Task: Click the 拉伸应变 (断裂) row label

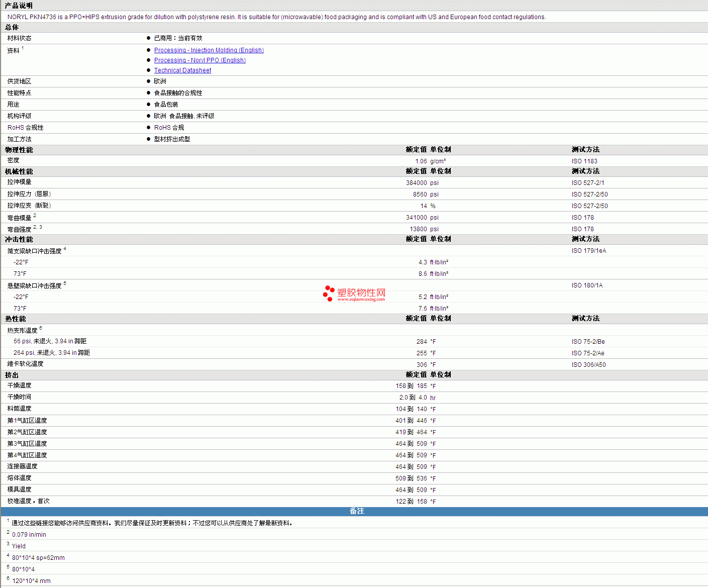Action: 29,206
